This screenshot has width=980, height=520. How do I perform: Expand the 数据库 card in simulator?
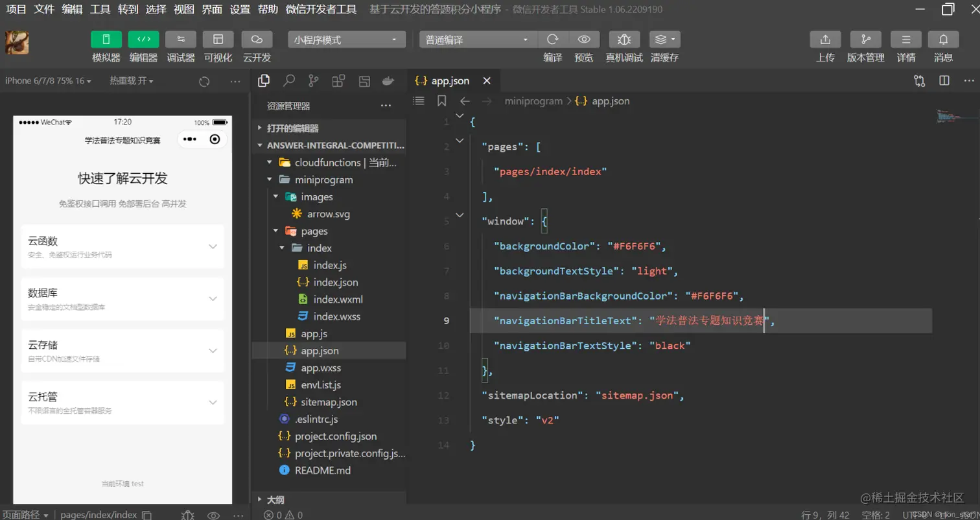point(122,298)
